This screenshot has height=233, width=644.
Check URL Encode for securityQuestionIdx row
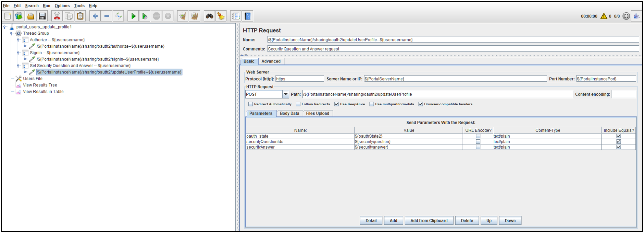click(478, 142)
